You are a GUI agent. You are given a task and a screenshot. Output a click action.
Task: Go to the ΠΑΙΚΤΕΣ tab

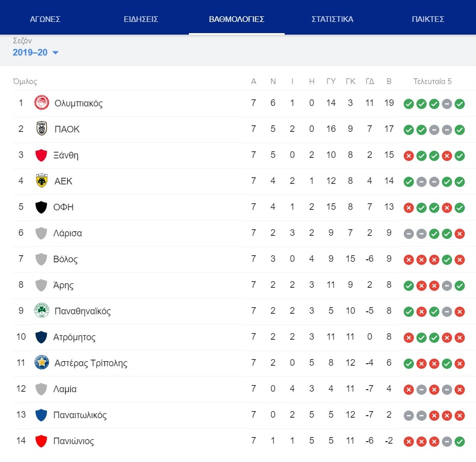click(428, 19)
